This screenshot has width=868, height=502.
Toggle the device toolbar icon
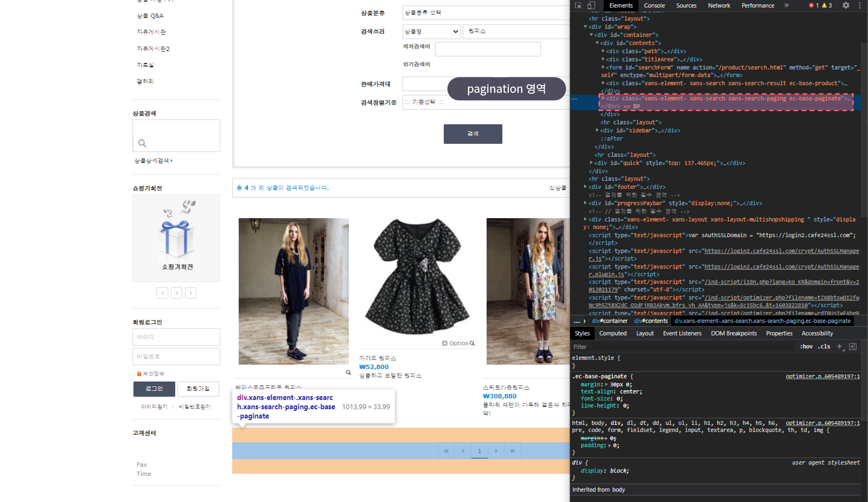click(x=591, y=6)
